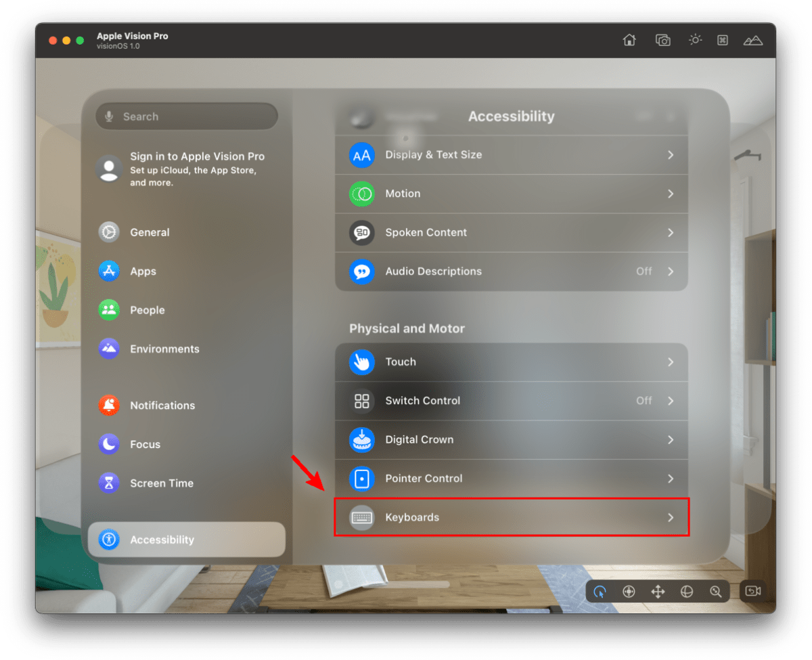Expand the Digital Crown chevron
This screenshot has height=660, width=812.
tap(671, 440)
